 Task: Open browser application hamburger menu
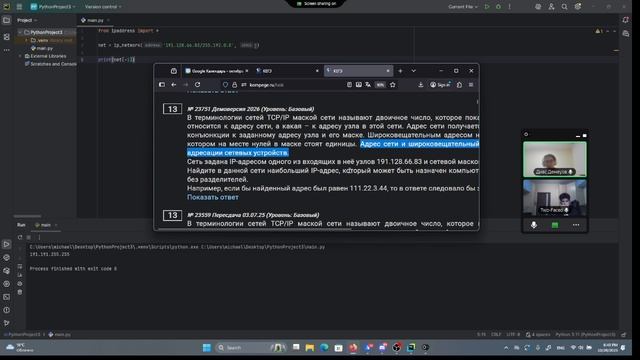[471, 85]
